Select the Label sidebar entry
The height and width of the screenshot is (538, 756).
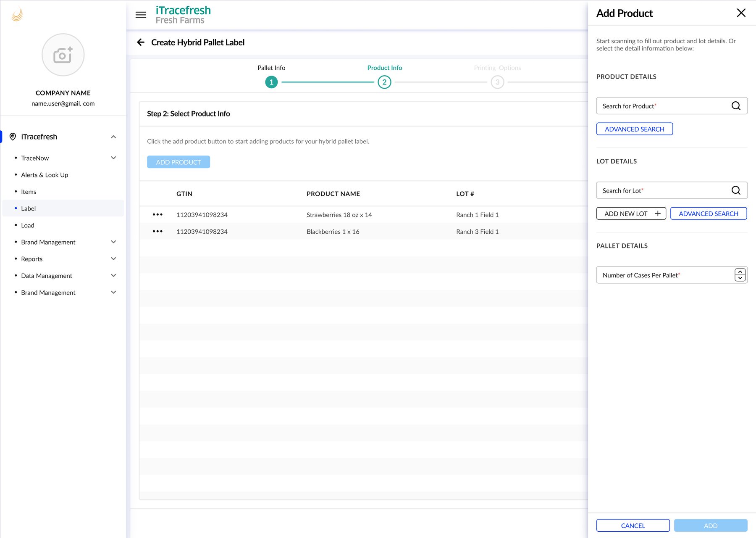[63, 208]
